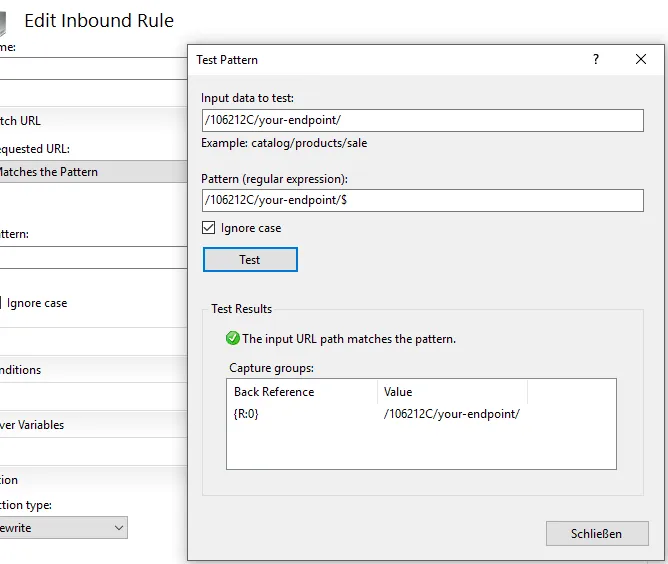Open the Help question mark button
Screen dimensions: 668x564
pos(596,60)
